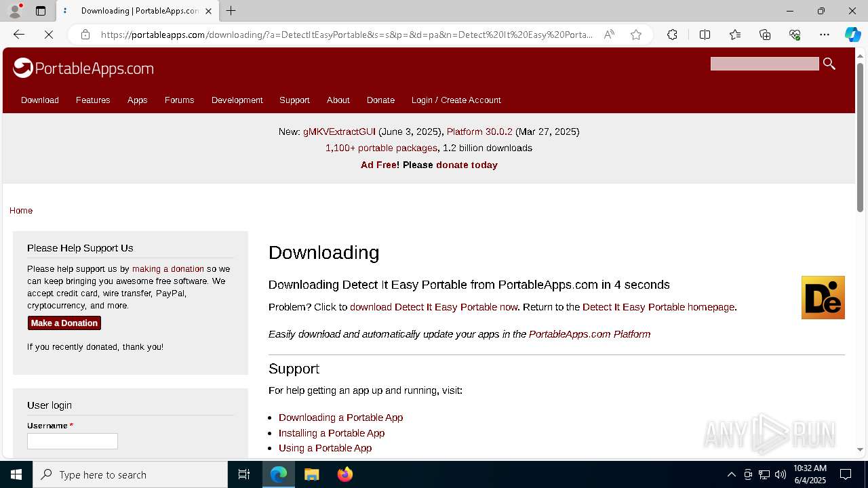Click the PortableApps.com logo
Image resolution: width=868 pixels, height=488 pixels.
[x=83, y=68]
